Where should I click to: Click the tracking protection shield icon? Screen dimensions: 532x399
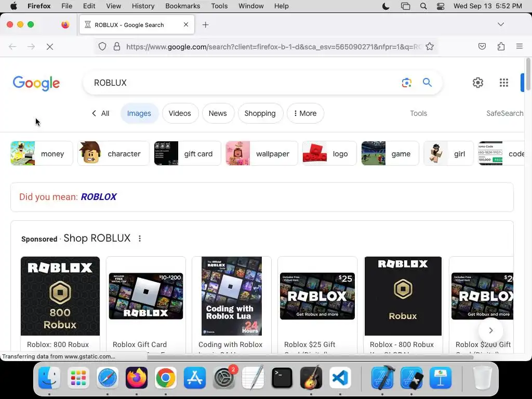pyautogui.click(x=102, y=46)
